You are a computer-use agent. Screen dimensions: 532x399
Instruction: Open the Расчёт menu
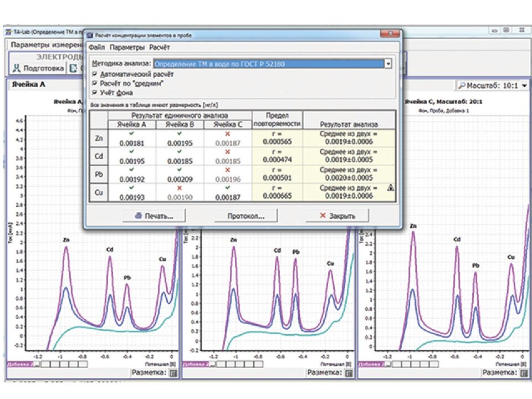[x=160, y=48]
